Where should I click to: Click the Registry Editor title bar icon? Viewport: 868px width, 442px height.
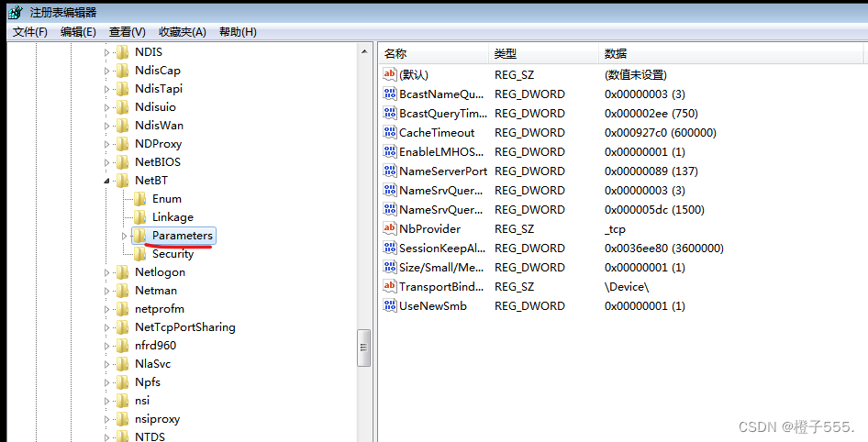(15, 12)
